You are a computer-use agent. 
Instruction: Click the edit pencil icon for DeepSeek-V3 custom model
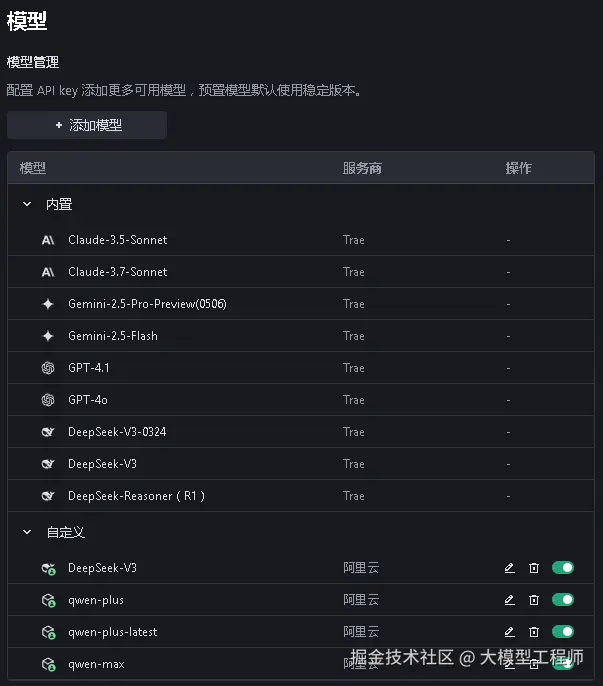tap(509, 568)
